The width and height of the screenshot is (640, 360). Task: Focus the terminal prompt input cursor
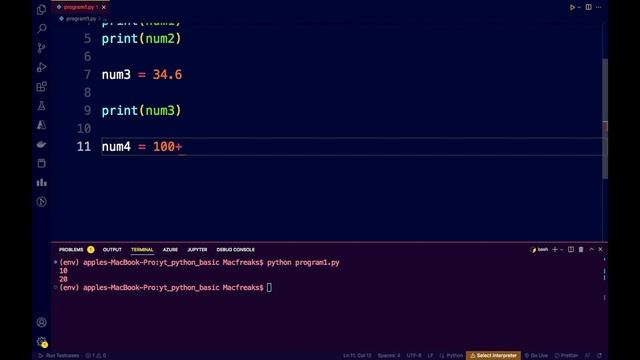[x=269, y=288]
